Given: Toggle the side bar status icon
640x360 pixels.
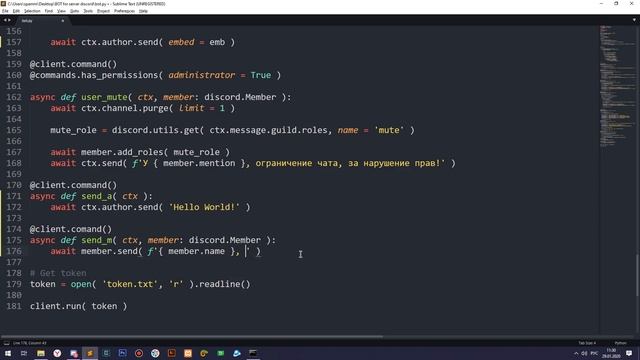Looking at the screenshot, I should point(7,343).
